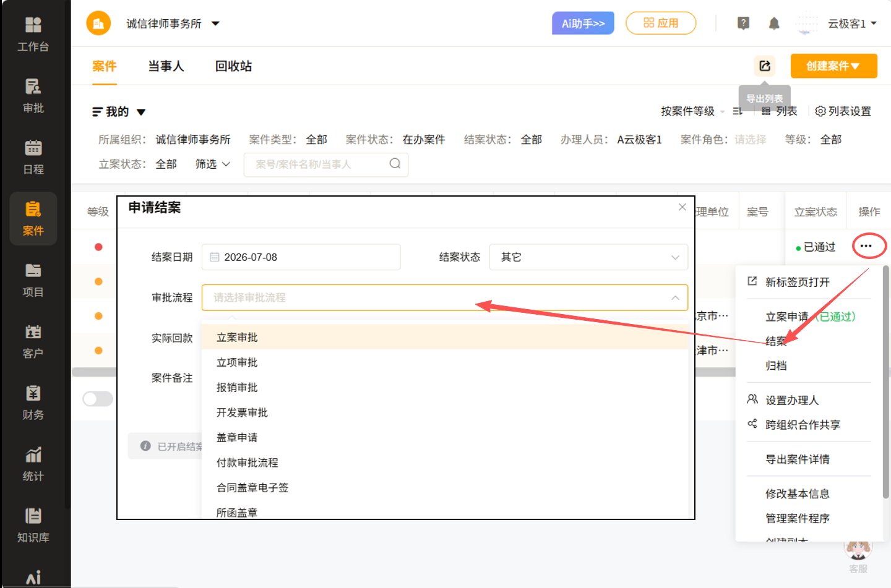Click the 结案日期 date field
The width and height of the screenshot is (891, 588).
click(x=301, y=257)
